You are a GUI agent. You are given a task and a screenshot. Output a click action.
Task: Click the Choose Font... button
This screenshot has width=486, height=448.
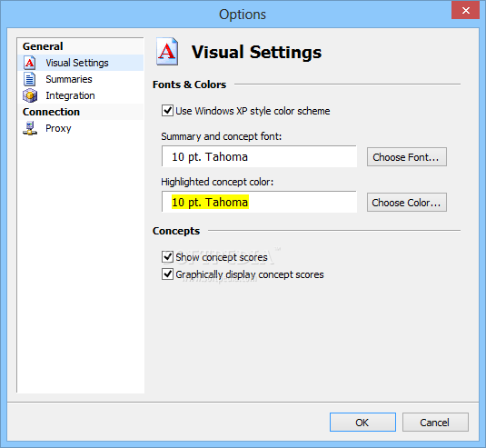tap(407, 157)
